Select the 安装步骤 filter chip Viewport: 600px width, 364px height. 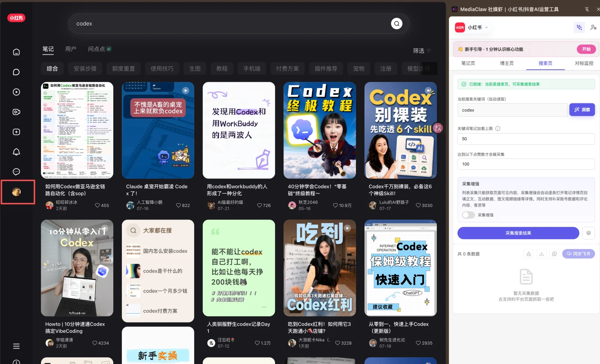coord(85,69)
